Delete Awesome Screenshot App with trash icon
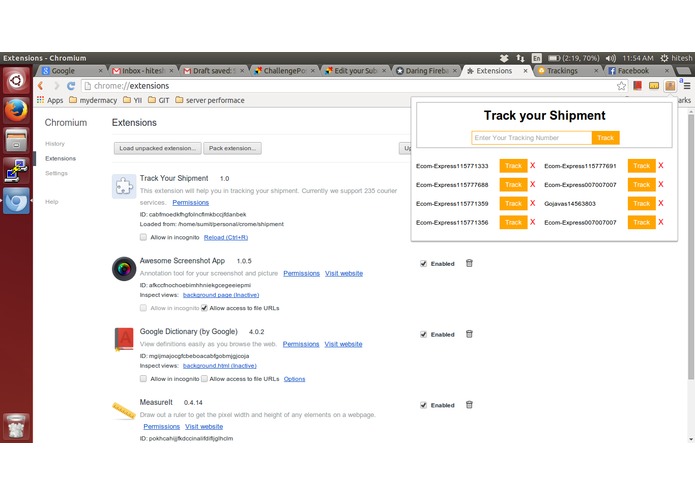695x494 pixels. [x=469, y=263]
